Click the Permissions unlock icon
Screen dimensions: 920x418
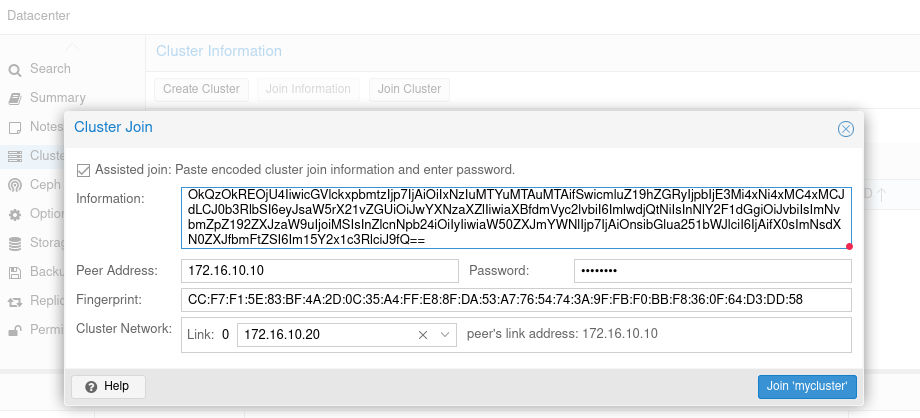(x=15, y=331)
